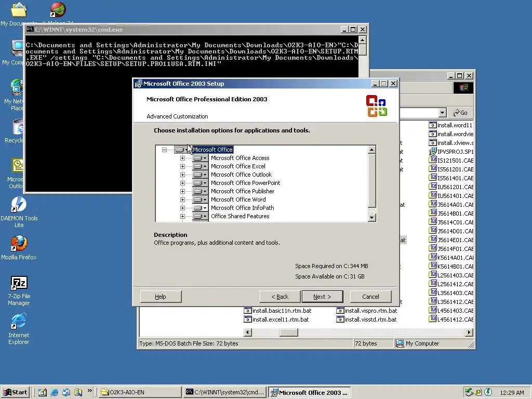This screenshot has height=399, width=532.
Task: Expand the Microsoft Office Excel tree node
Action: [x=182, y=166]
